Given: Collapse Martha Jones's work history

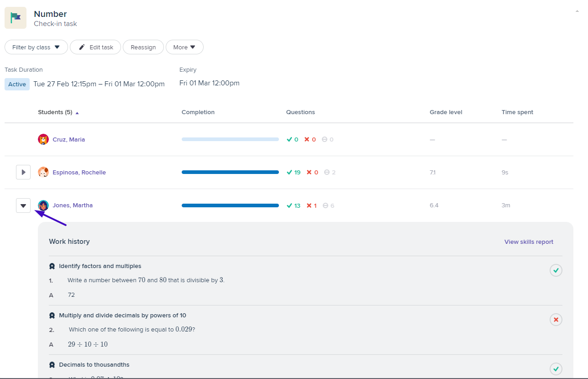Looking at the screenshot, I should pyautogui.click(x=23, y=205).
